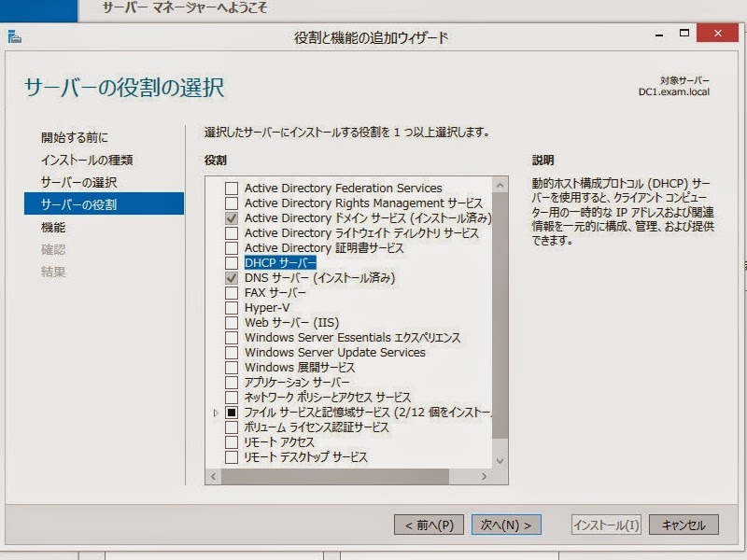Check Windows 展開サービス checkbox
This screenshot has width=747, height=560.
pos(232,368)
